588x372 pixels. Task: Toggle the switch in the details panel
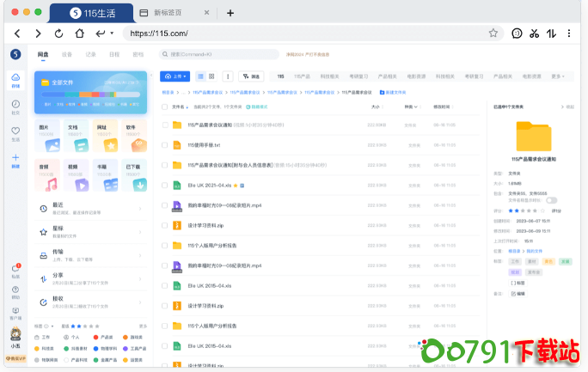[551, 200]
